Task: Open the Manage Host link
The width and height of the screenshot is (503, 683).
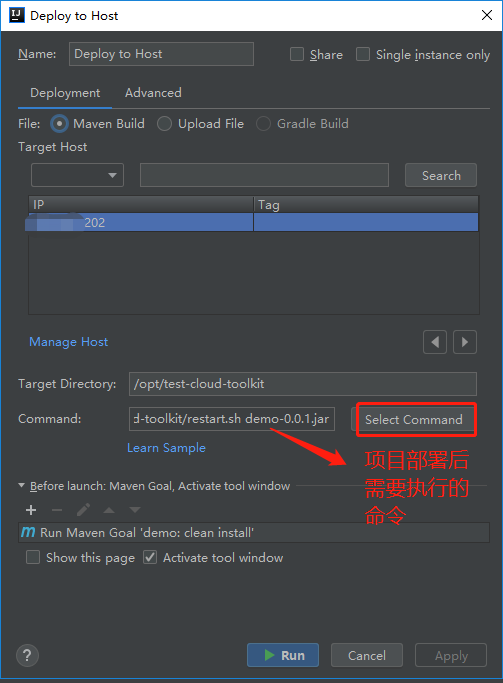Action: (x=68, y=342)
